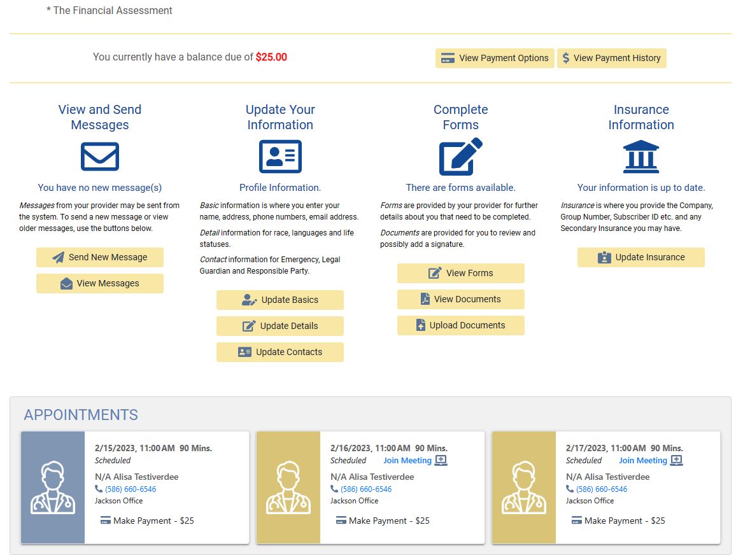Click Update Basics
The width and height of the screenshot is (736, 560).
pos(280,300)
